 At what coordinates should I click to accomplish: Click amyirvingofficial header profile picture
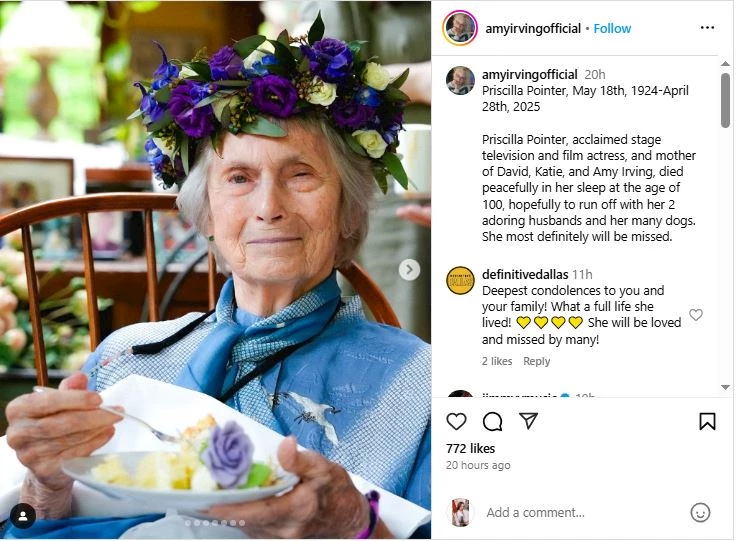[460, 28]
